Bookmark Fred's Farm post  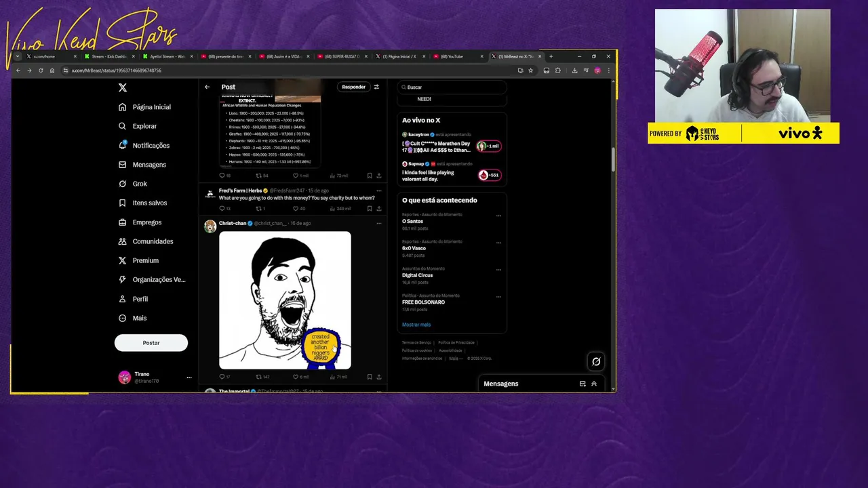370,209
